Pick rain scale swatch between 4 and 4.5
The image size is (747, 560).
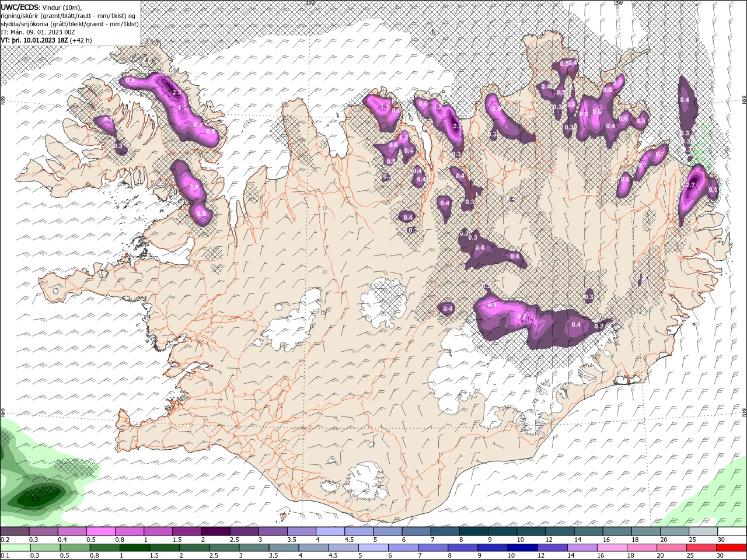(313, 548)
